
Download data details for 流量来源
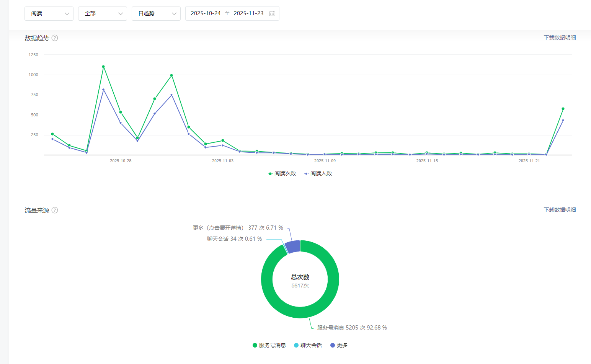(x=560, y=210)
